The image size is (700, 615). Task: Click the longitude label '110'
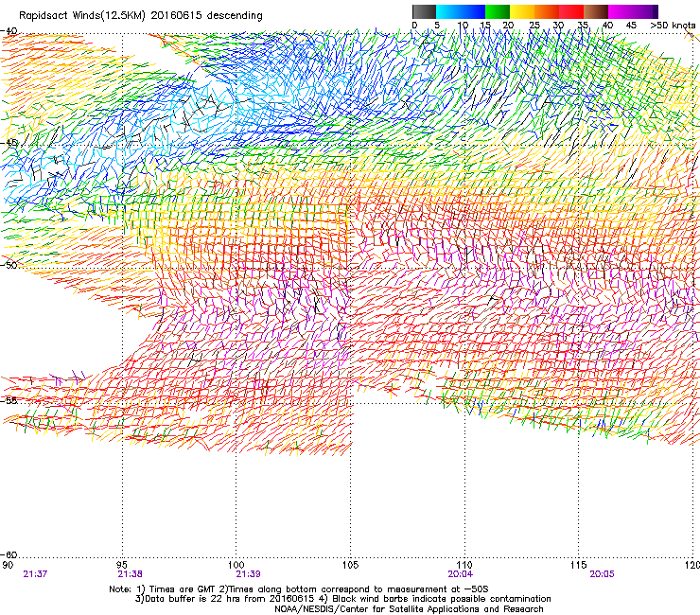(464, 565)
